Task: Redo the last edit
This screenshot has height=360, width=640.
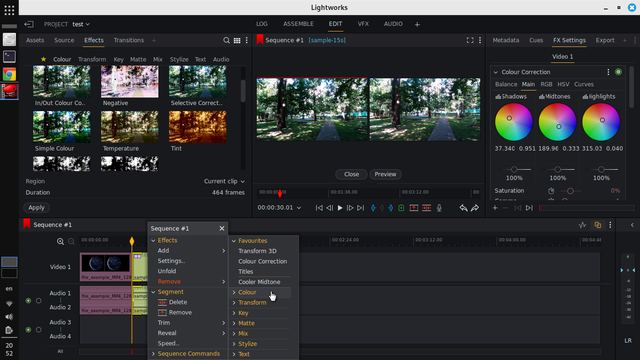Action: point(475,208)
